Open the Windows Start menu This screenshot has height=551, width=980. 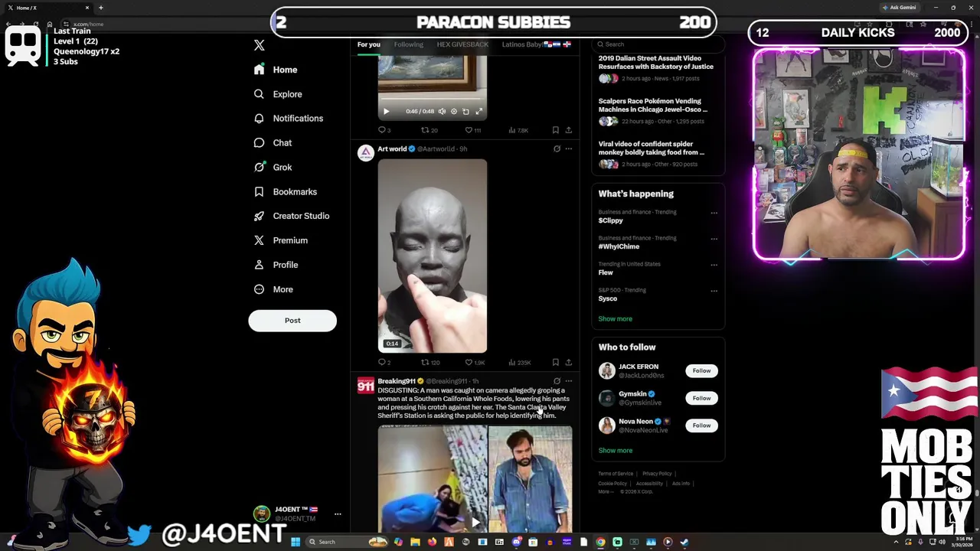pyautogui.click(x=295, y=542)
